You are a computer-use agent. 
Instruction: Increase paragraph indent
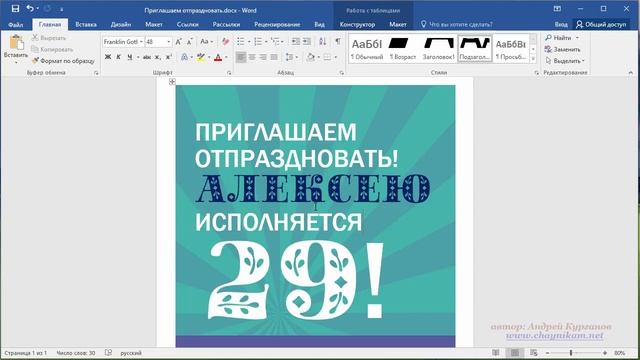coord(307,42)
